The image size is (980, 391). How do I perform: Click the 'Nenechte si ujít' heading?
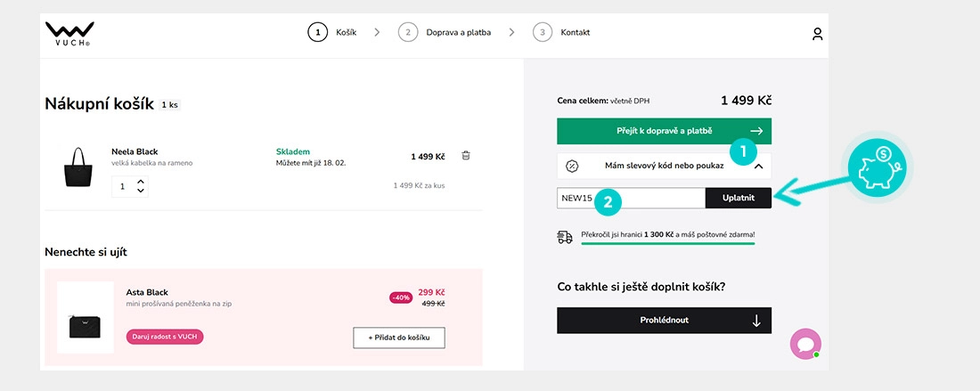coord(86,252)
